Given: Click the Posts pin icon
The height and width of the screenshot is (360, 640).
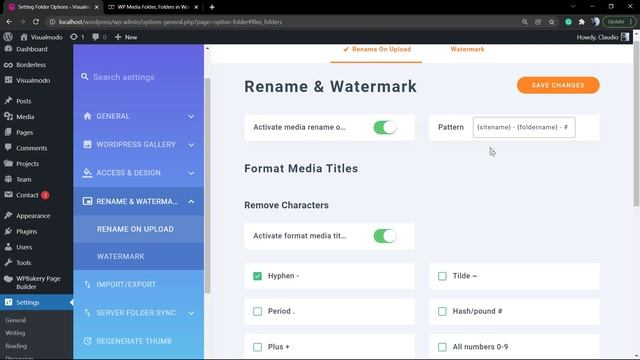Looking at the screenshot, I should tap(8, 100).
